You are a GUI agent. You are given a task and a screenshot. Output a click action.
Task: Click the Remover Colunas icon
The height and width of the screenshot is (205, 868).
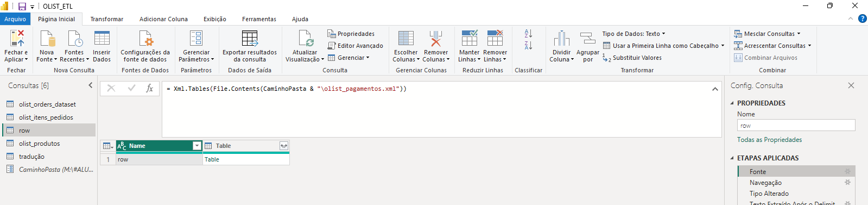(x=436, y=39)
